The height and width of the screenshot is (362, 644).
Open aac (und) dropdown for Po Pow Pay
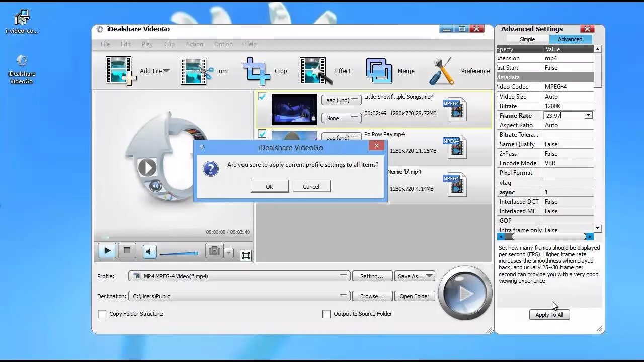click(x=341, y=137)
